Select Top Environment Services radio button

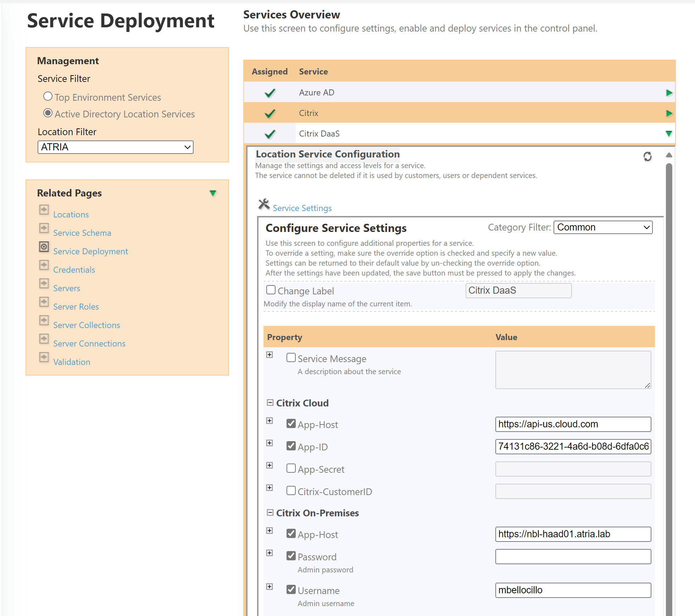click(x=48, y=96)
